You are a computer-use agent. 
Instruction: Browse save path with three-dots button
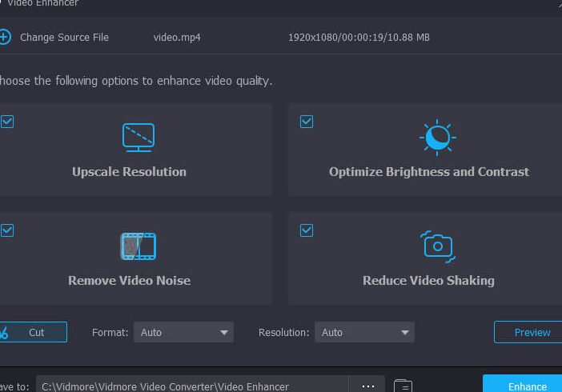point(368,386)
